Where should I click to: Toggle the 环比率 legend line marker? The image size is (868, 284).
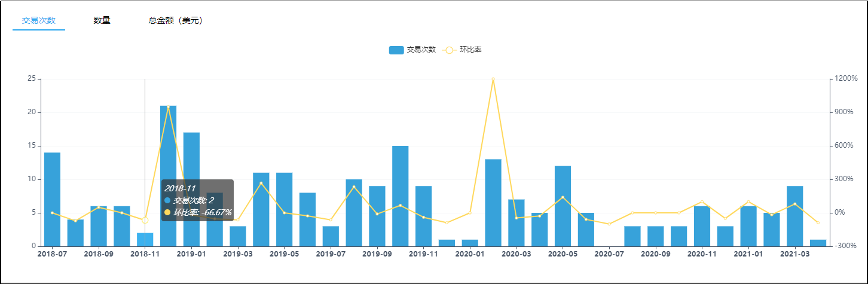450,50
